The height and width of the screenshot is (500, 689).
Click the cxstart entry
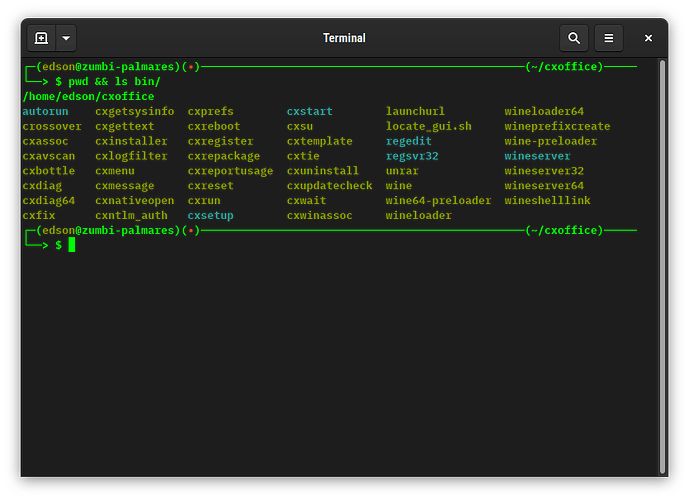click(310, 111)
